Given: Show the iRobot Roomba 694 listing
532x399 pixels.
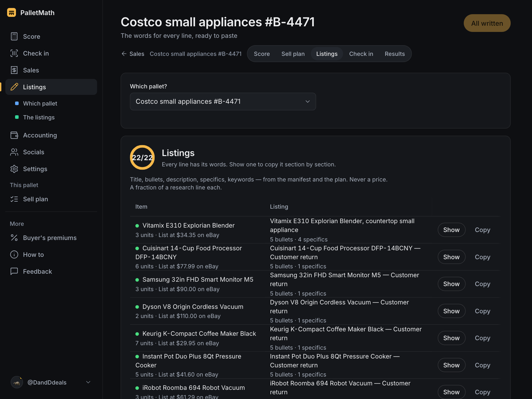Looking at the screenshot, I should 451,392.
